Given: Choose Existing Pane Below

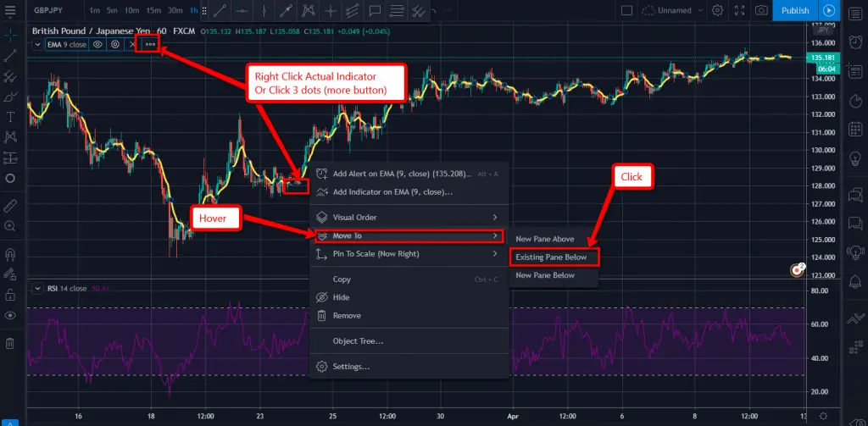Looking at the screenshot, I should point(553,257).
